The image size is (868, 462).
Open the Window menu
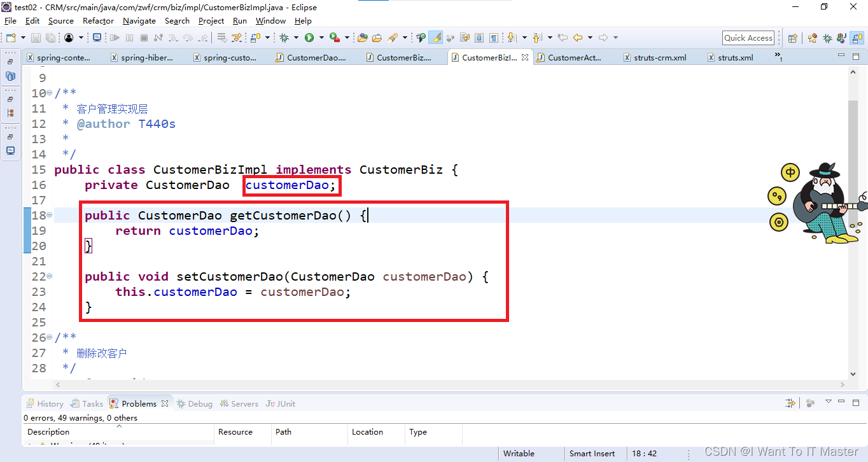270,21
